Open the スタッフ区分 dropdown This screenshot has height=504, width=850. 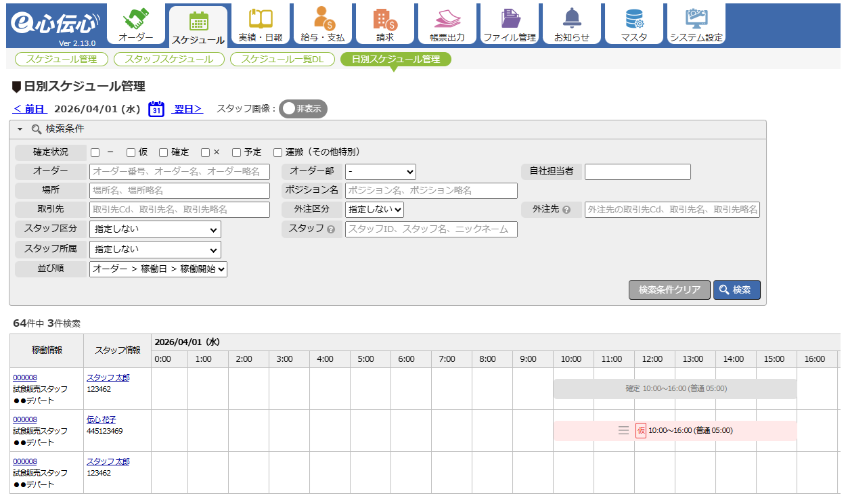155,229
